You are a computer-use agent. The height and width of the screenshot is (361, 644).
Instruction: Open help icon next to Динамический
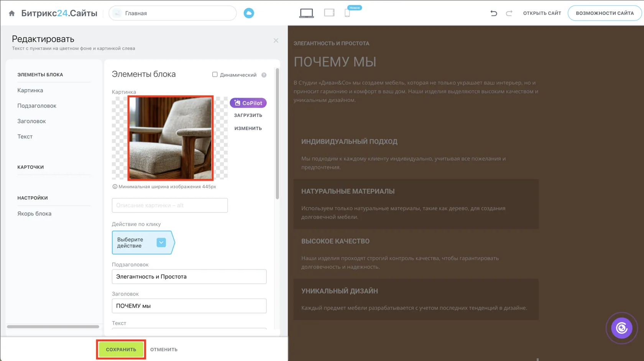click(x=264, y=75)
